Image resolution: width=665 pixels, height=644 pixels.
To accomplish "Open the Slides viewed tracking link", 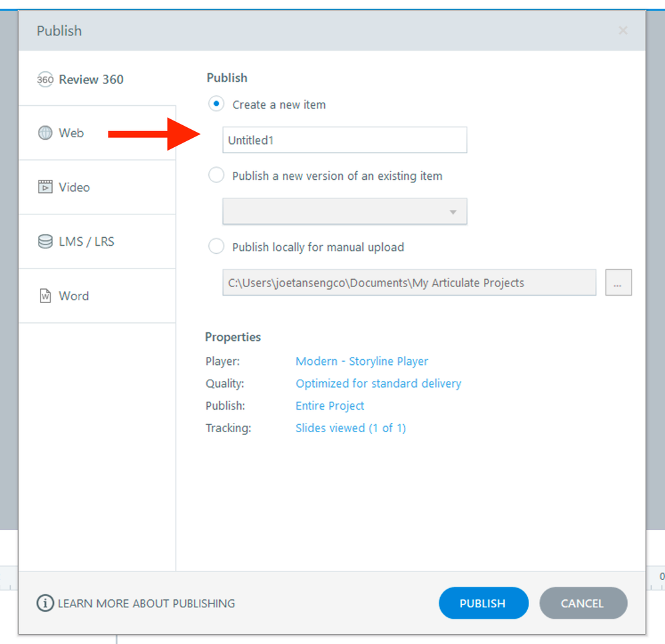I will coord(350,428).
